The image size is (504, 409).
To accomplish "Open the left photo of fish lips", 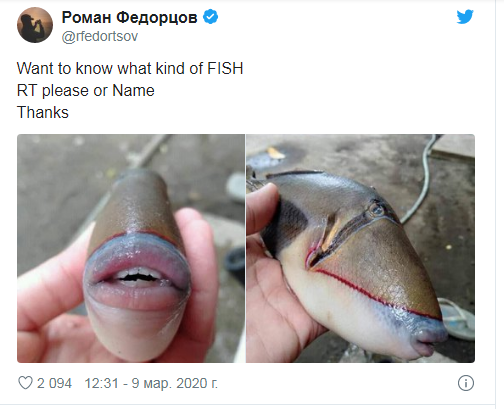I will pos(131,248).
